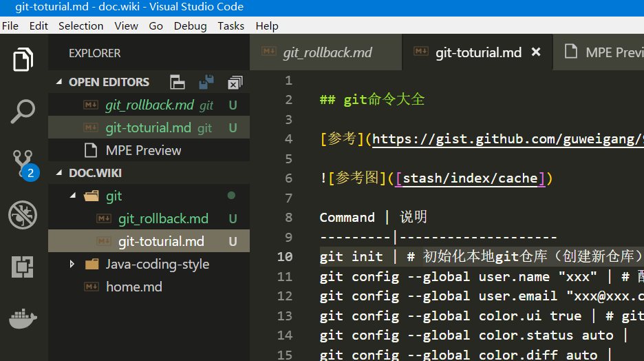This screenshot has height=361, width=644.
Task: Click file icon on MPE Preview tab
Action: pos(571,52)
